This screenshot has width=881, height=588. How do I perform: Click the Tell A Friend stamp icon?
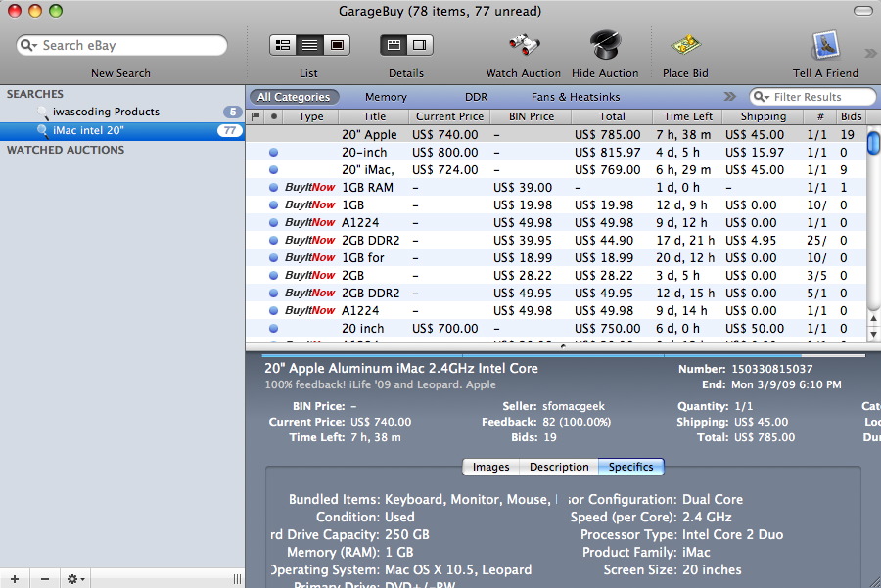pos(825,45)
